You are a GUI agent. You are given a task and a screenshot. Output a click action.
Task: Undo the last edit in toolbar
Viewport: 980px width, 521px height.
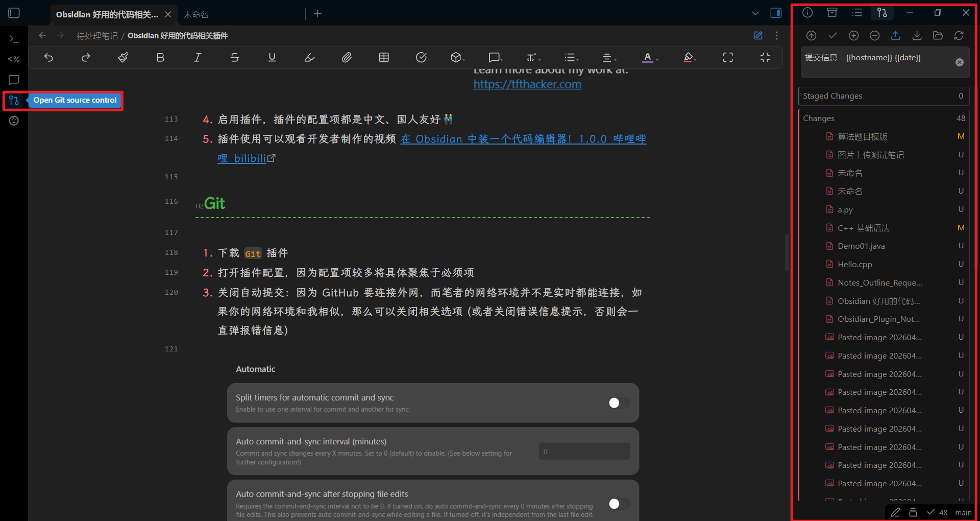pyautogui.click(x=49, y=58)
